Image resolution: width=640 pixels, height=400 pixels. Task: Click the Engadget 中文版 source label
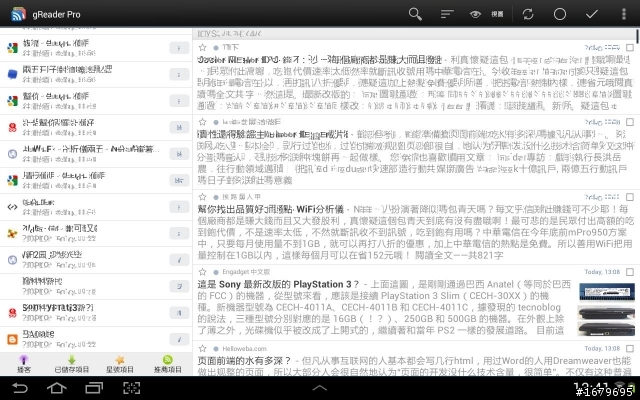coord(246,272)
